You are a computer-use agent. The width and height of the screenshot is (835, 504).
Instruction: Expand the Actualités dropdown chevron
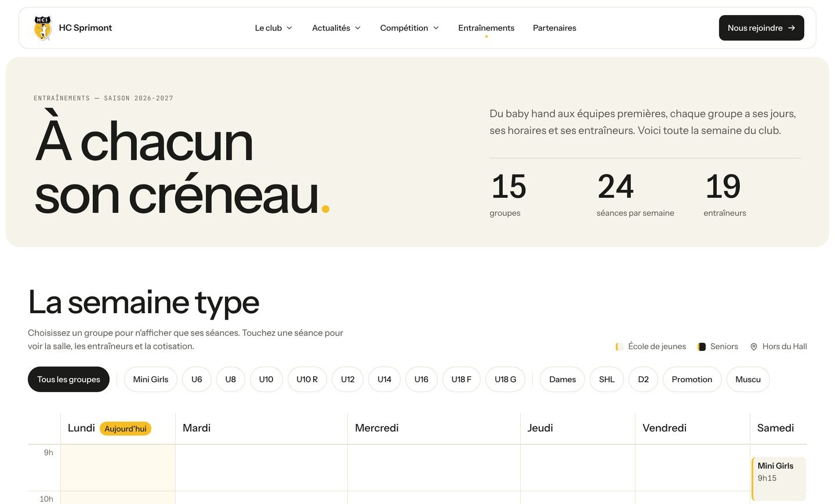pyautogui.click(x=358, y=28)
